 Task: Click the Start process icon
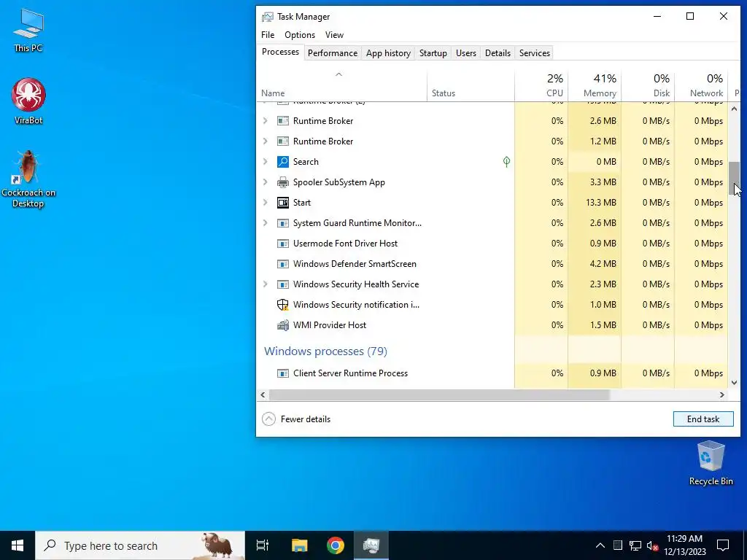click(x=282, y=203)
